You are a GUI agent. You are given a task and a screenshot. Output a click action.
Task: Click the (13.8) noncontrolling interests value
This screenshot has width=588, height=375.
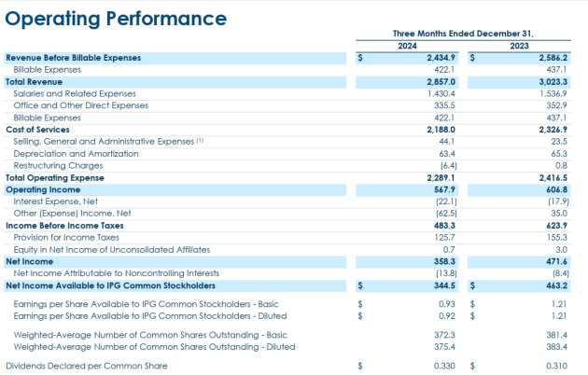(x=447, y=273)
